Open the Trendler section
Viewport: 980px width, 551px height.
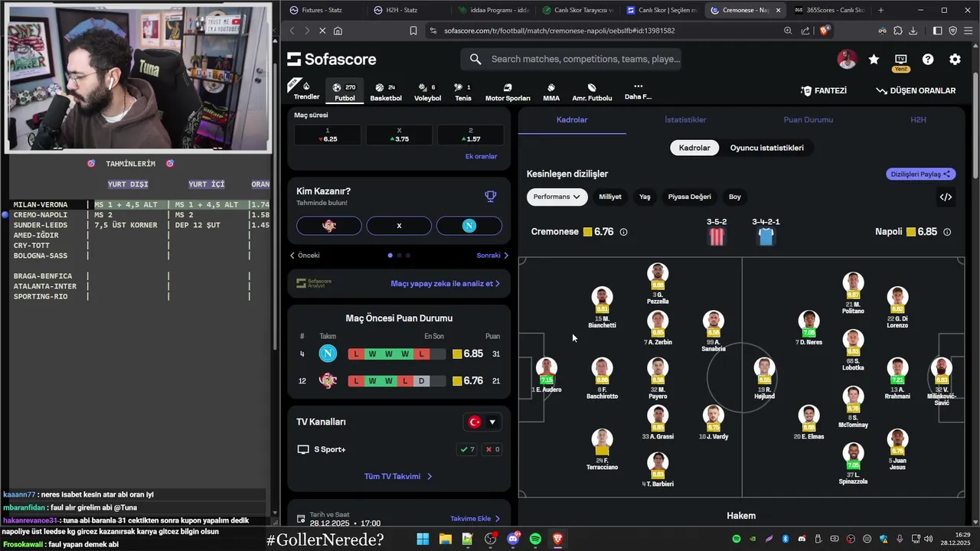tap(306, 91)
